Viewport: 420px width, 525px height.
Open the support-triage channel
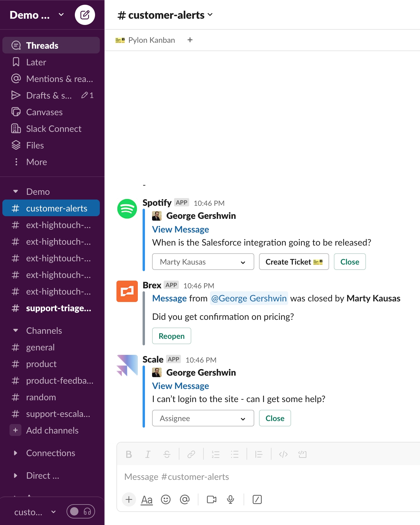click(x=58, y=308)
